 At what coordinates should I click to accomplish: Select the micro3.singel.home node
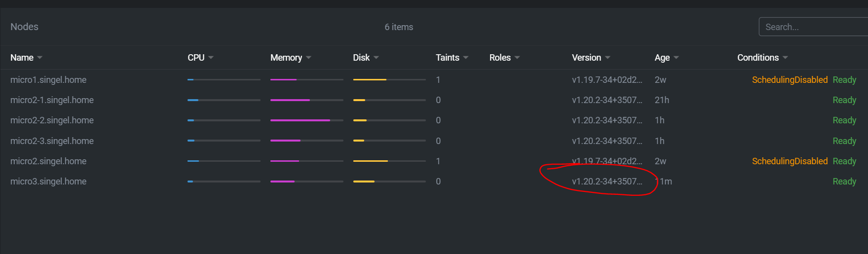[x=48, y=181]
